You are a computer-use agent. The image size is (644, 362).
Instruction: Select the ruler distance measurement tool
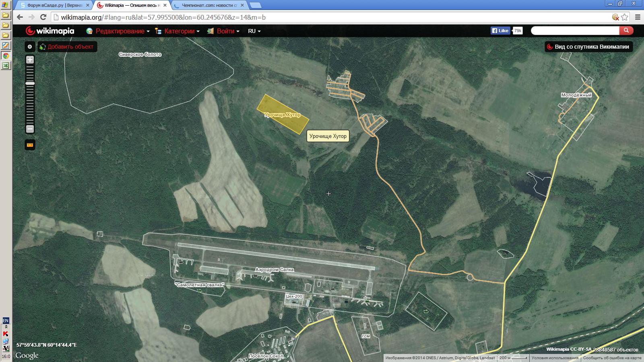pyautogui.click(x=30, y=145)
